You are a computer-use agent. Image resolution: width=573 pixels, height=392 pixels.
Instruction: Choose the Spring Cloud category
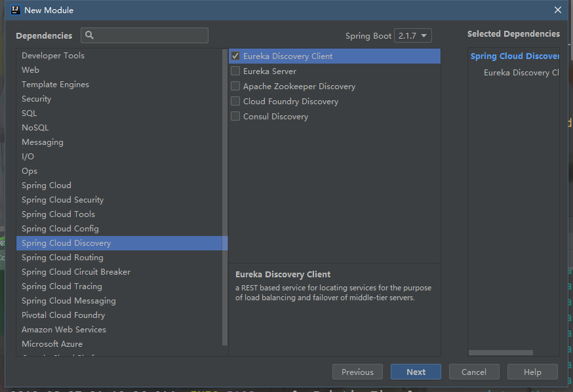pyautogui.click(x=119, y=186)
